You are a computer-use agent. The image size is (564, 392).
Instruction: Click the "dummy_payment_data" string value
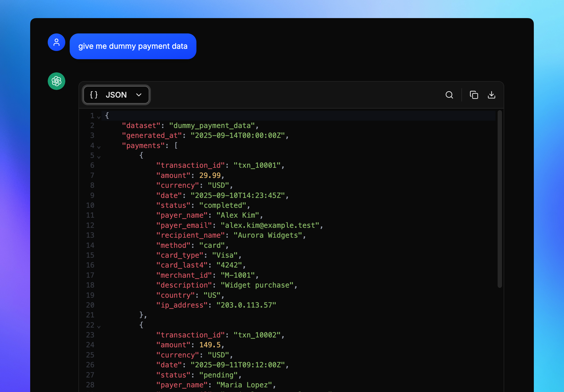click(212, 126)
